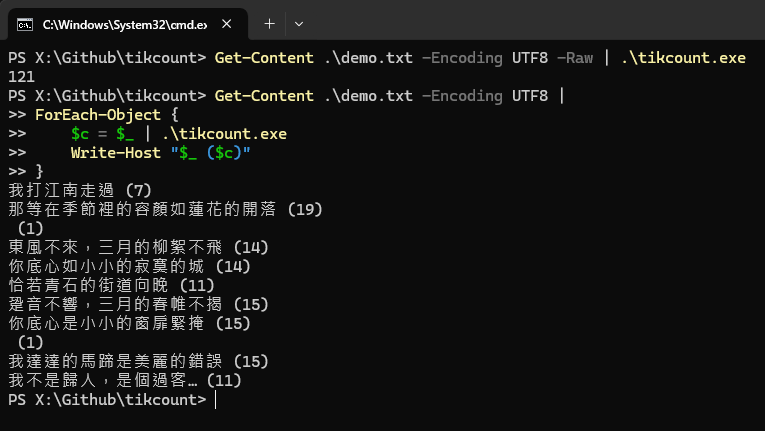Click the line 你底心是小小的窗扉緊掩 (15)
This screenshot has width=765, height=431.
tap(128, 323)
